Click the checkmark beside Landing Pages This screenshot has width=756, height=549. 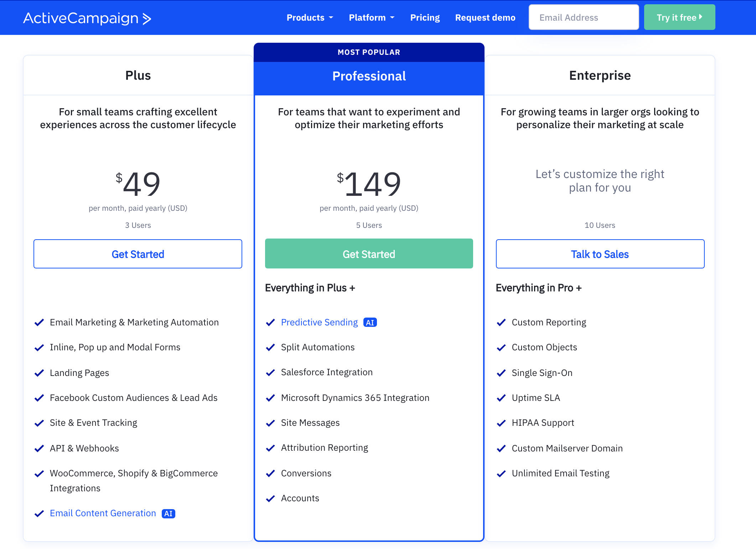click(40, 373)
